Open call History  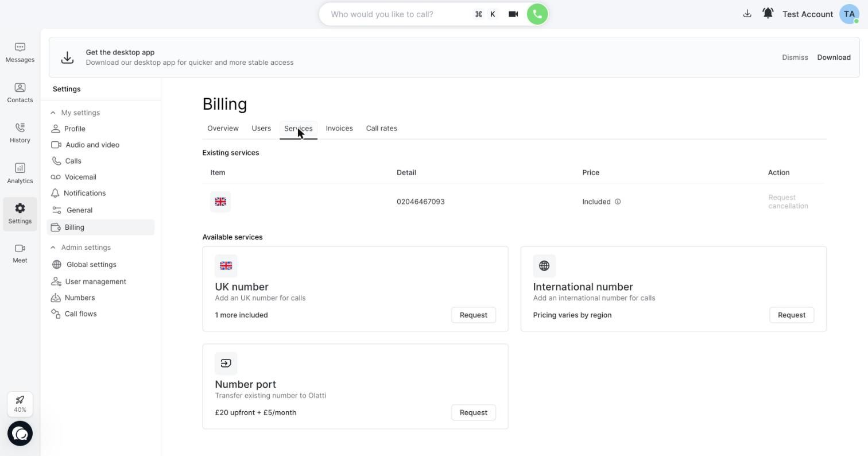20,133
